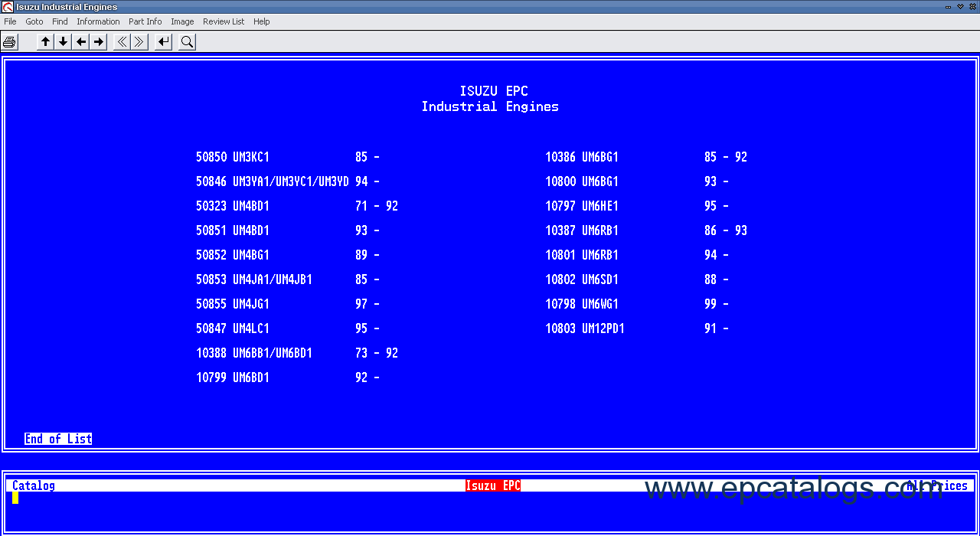Select catalog 50850 UM3KC1
Image resolution: width=980 pixels, height=536 pixels.
(x=288, y=157)
